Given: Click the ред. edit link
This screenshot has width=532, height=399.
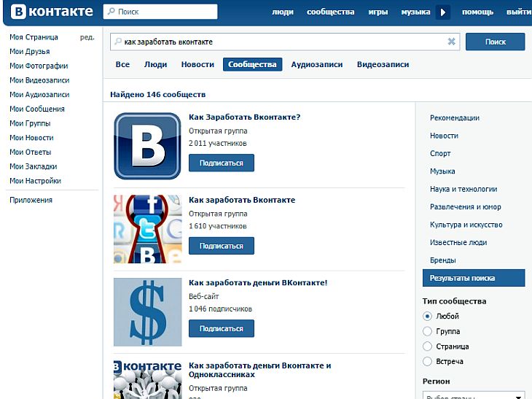Looking at the screenshot, I should click(x=87, y=37).
